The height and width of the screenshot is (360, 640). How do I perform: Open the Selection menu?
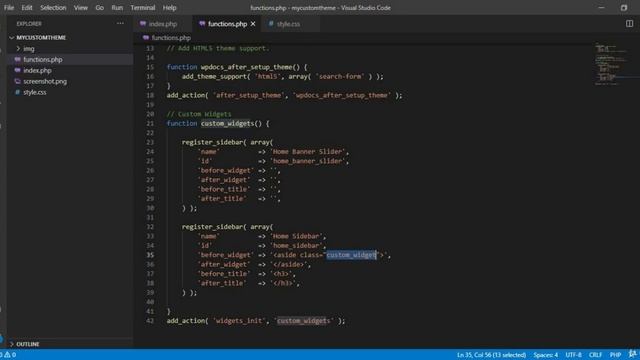[x=53, y=8]
